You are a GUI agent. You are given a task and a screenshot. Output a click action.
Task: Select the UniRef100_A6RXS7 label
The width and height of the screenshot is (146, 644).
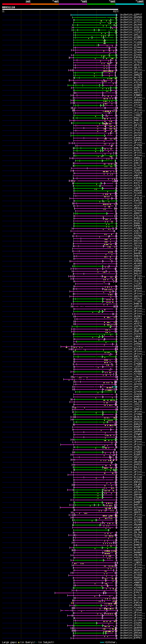point(131,93)
